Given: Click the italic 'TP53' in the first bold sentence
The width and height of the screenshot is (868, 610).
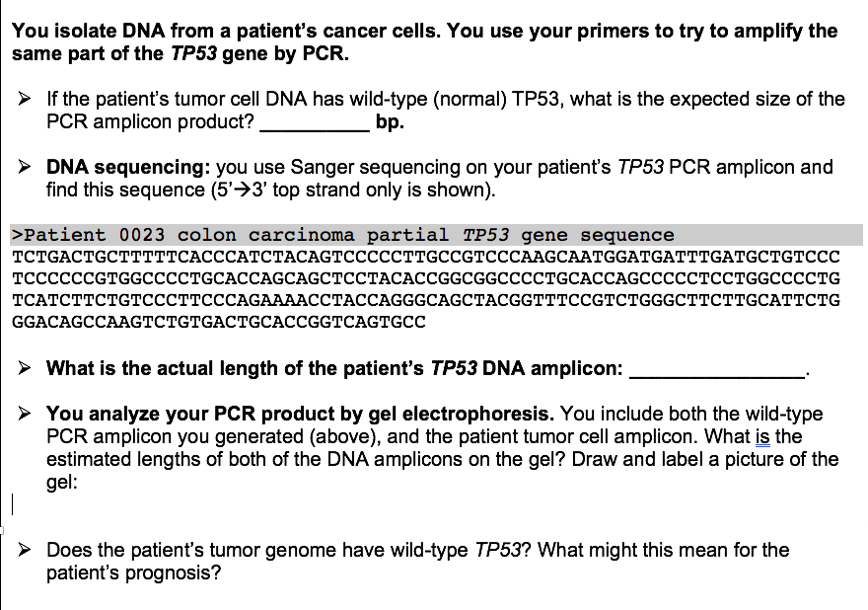Looking at the screenshot, I should pyautogui.click(x=193, y=53).
